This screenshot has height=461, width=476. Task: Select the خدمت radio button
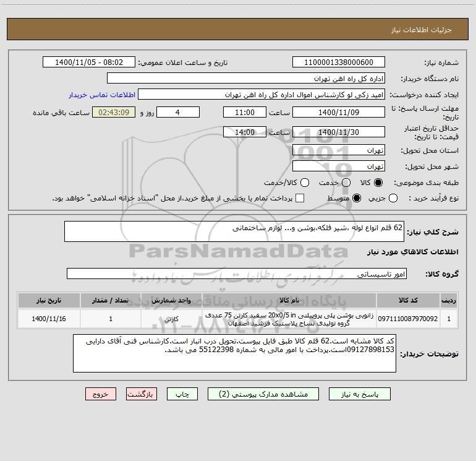point(346,183)
